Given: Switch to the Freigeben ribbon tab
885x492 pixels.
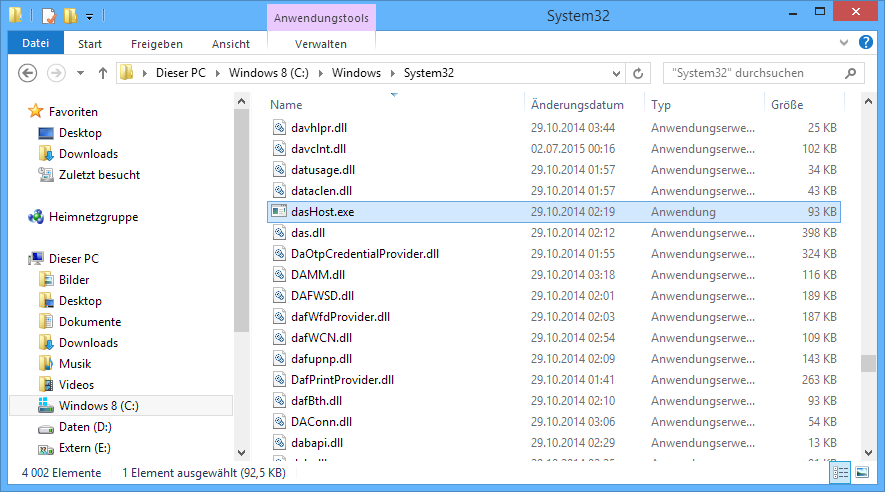Looking at the screenshot, I should coord(157,44).
